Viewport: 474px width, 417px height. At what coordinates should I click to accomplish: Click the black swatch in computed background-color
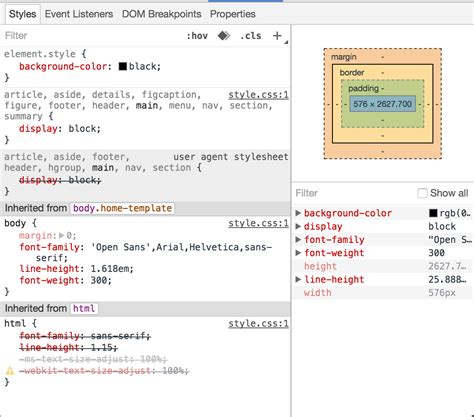click(x=433, y=213)
